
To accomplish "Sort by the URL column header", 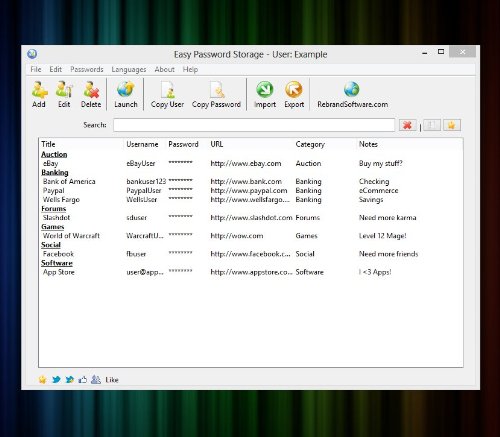I will pyautogui.click(x=217, y=144).
